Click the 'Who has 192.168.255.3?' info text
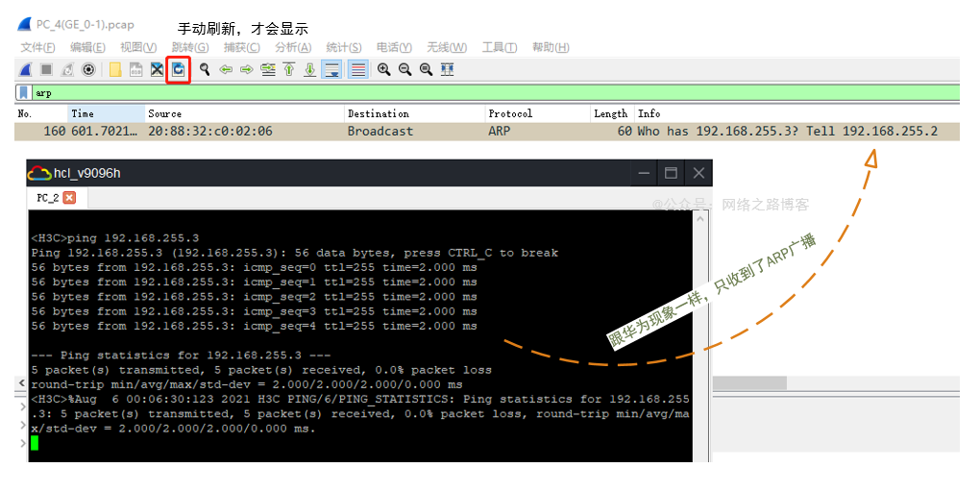Viewport: 980px width, 492px height. click(718, 132)
